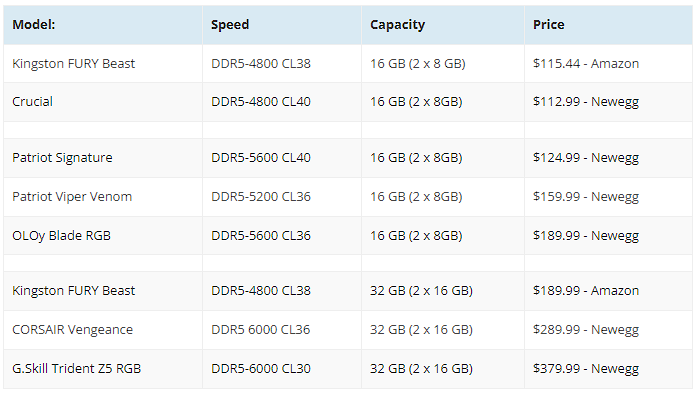Click the DDR5-4800 CL40 speed cell

point(282,102)
